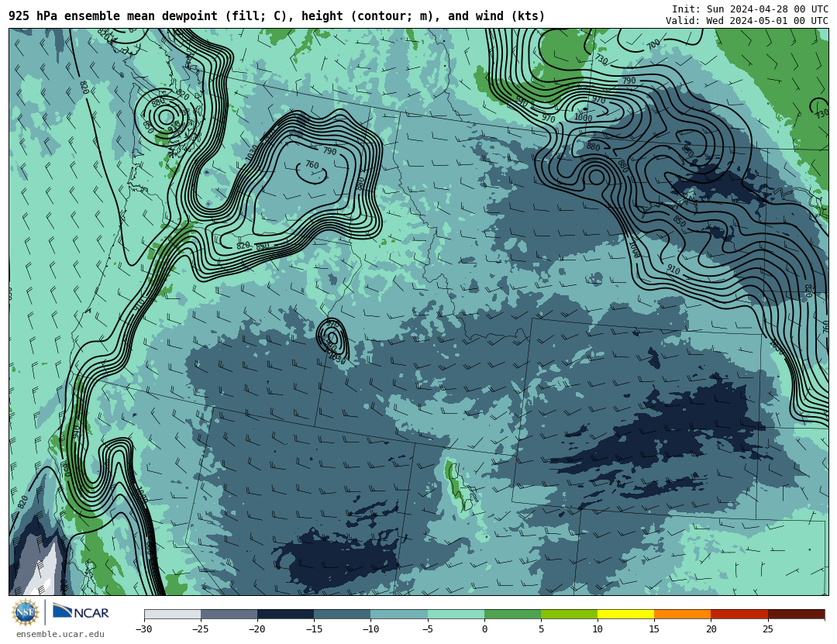Click the -15 to -10 colorbar swatch

click(x=343, y=614)
